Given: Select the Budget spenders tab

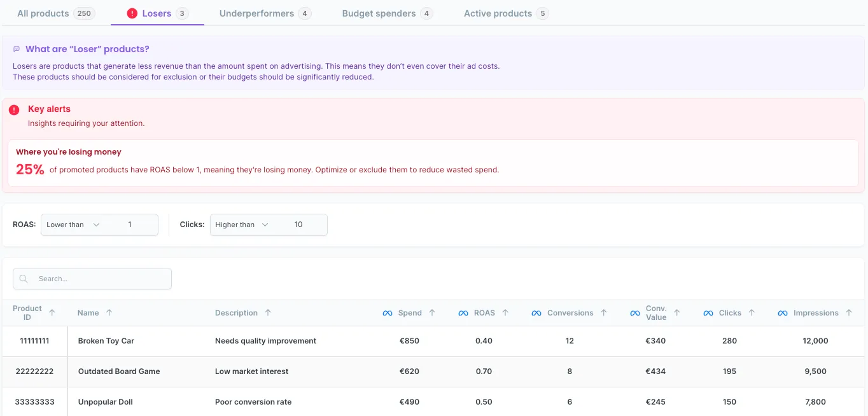Looking at the screenshot, I should coord(388,13).
